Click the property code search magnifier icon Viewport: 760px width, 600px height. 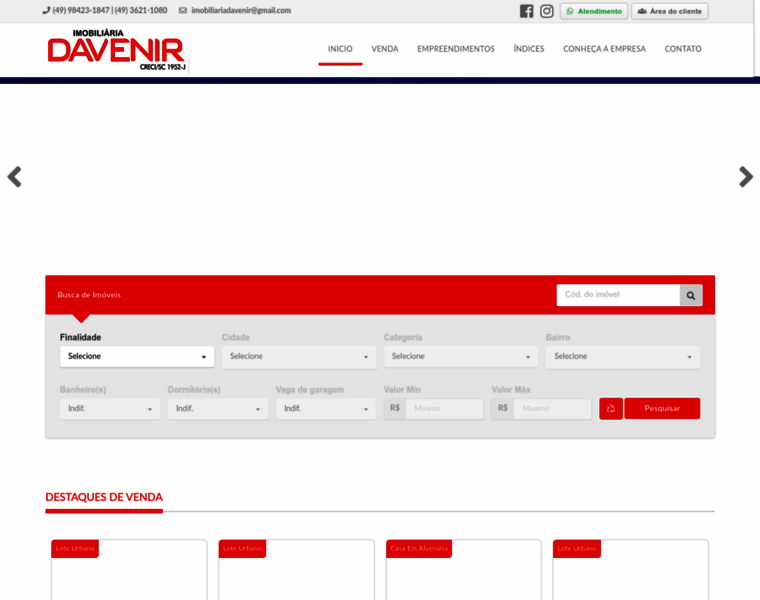[x=691, y=295]
